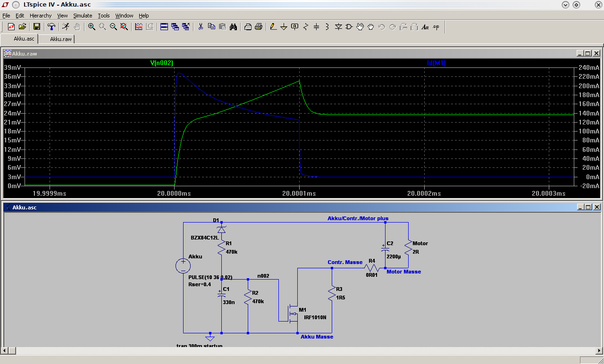This screenshot has width=604, height=364.
Task: Click the Find binoculars icon
Action: click(233, 27)
